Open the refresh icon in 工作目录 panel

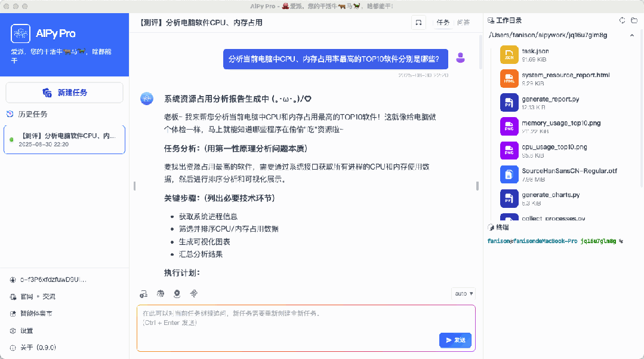tap(622, 20)
